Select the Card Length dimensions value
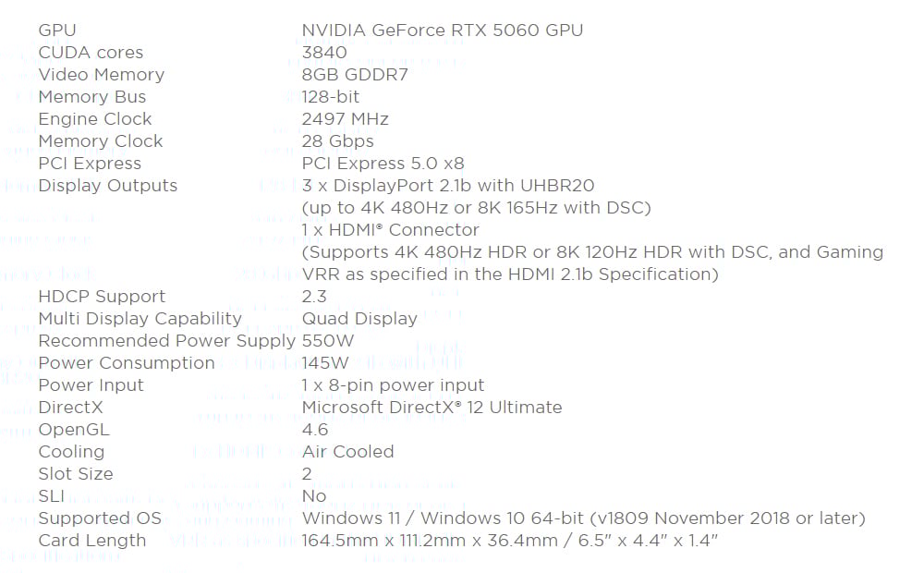This screenshot has width=924, height=573. (x=510, y=541)
